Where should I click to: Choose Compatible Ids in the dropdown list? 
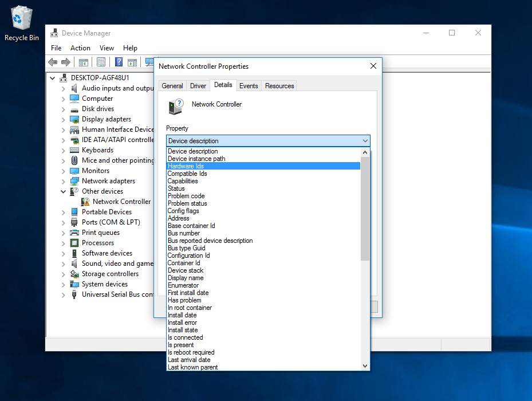click(x=187, y=174)
